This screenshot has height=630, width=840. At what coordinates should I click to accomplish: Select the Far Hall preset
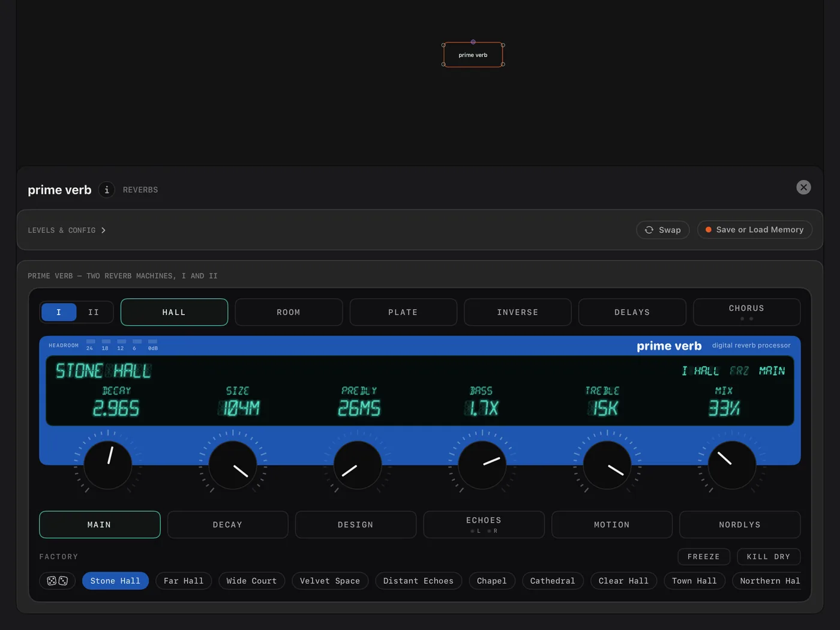(x=184, y=581)
